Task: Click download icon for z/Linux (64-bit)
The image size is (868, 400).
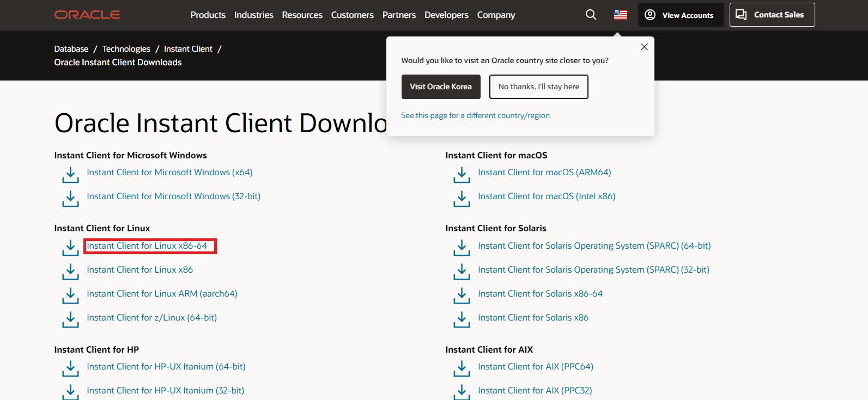Action: coord(70,319)
